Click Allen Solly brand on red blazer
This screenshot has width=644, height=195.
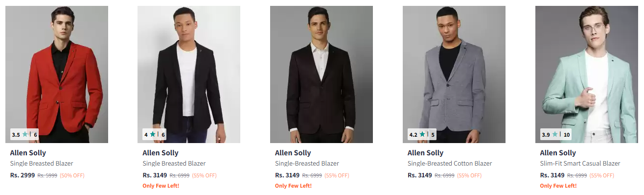pyautogui.click(x=28, y=153)
